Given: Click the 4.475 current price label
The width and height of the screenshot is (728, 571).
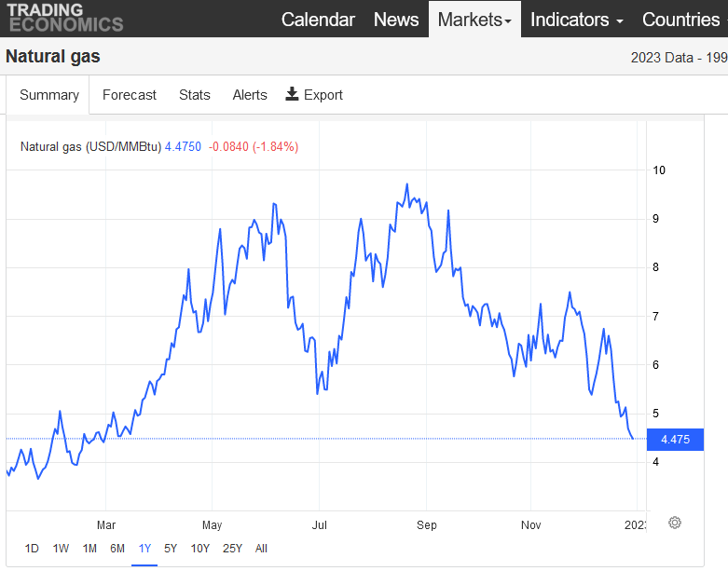Looking at the screenshot, I should 675,440.
